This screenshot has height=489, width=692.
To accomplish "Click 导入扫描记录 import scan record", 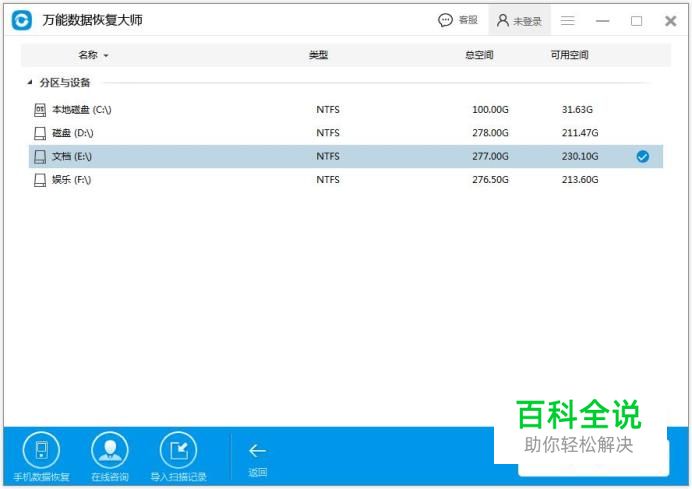I will 178,457.
